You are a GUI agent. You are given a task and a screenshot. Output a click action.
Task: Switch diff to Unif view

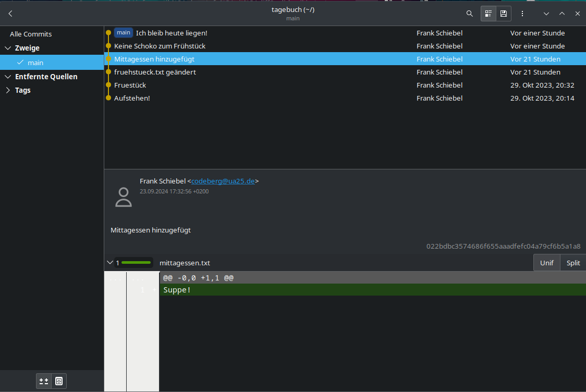[546, 263]
